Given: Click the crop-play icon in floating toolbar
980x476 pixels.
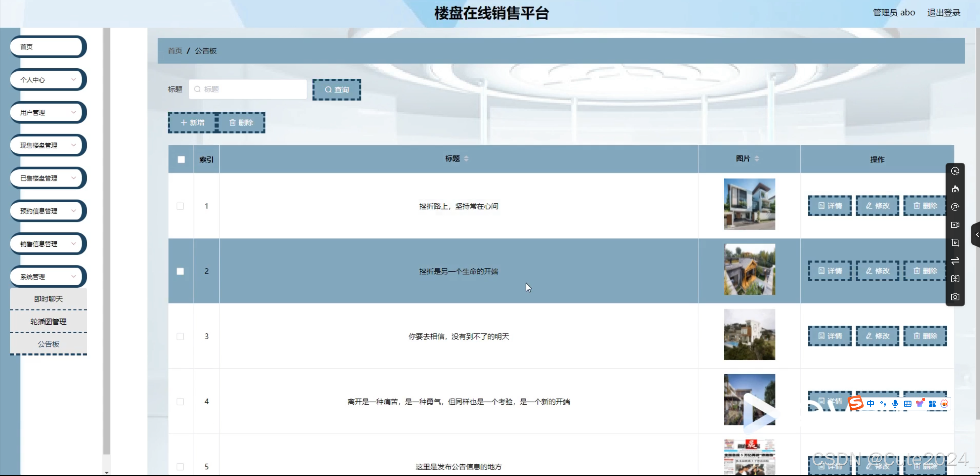Looking at the screenshot, I should tap(955, 243).
